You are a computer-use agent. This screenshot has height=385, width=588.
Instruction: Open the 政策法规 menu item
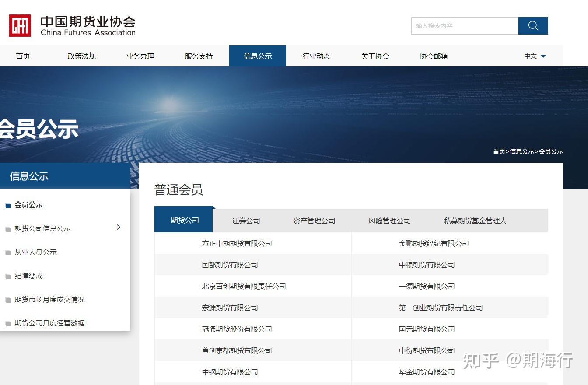pos(81,56)
